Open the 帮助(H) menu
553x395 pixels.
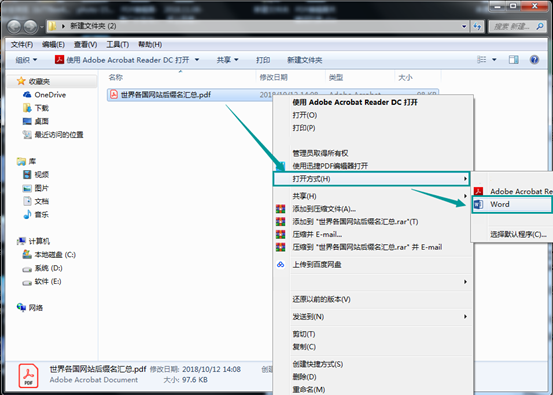[x=150, y=44]
